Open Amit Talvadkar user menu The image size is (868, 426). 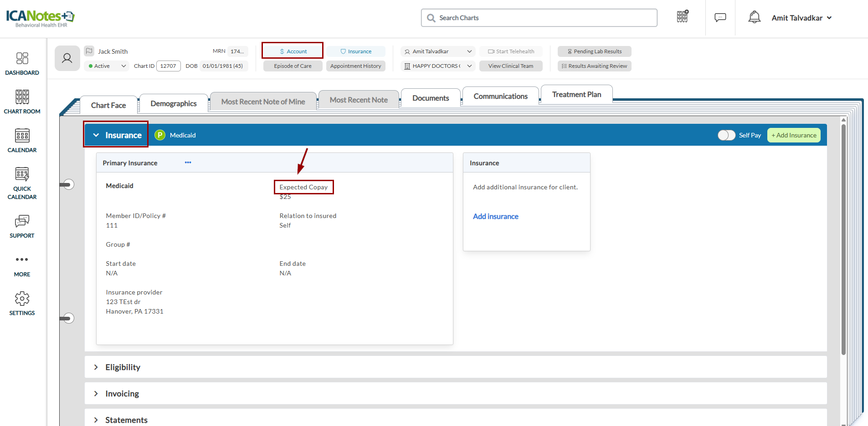(801, 18)
